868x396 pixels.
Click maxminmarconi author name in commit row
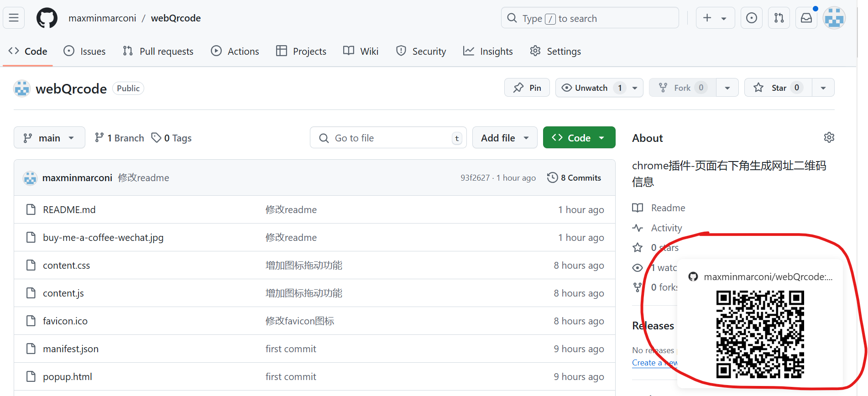tap(77, 177)
